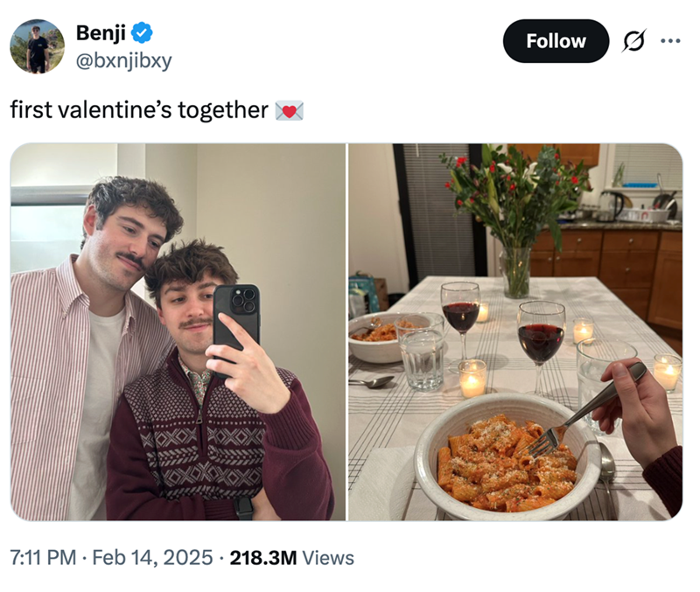Open the pasta dinner table photo
The height and width of the screenshot is (592, 700).
(514, 332)
